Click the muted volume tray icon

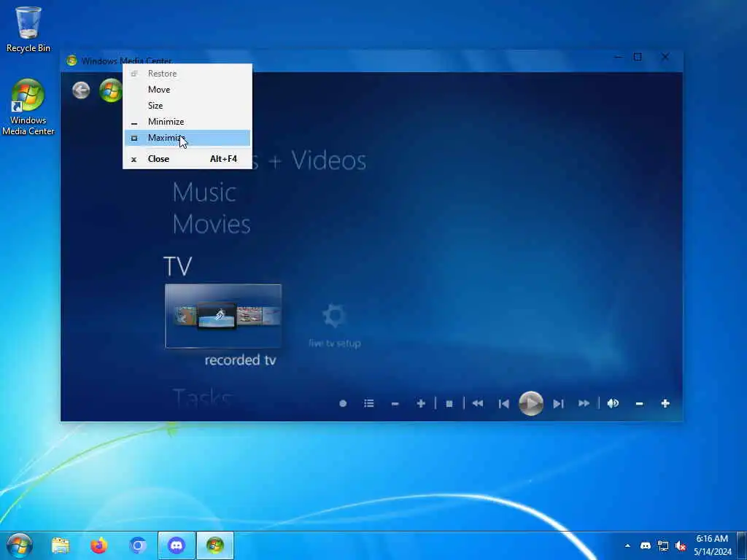point(681,546)
